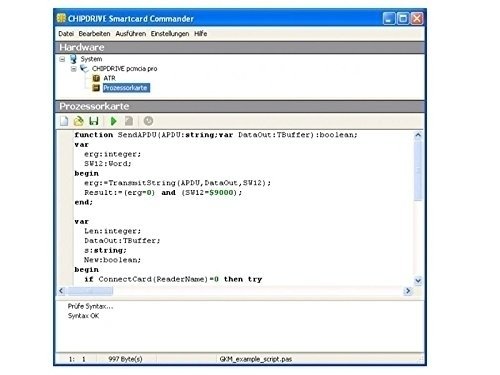Click the Prozessorkarte panel header

point(240,106)
